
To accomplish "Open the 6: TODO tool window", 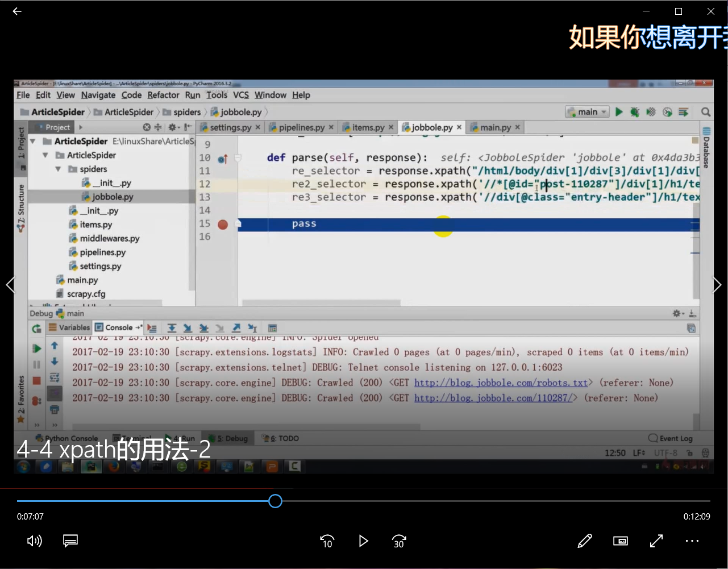I will 280,438.
